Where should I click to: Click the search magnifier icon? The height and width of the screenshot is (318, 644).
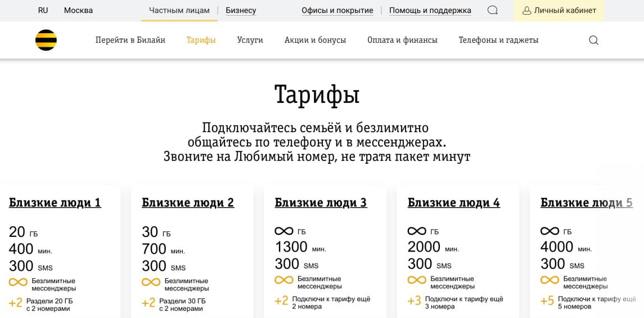[x=593, y=41]
